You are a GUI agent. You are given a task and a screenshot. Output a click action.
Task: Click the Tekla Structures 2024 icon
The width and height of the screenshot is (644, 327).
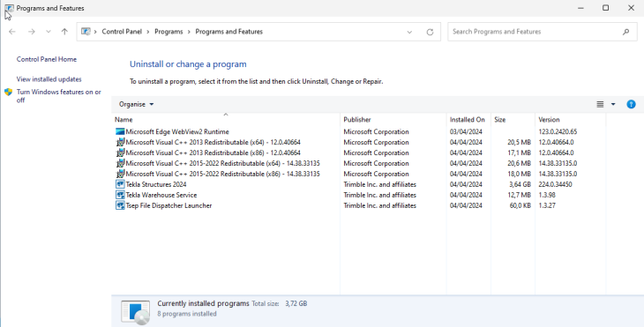coord(120,184)
